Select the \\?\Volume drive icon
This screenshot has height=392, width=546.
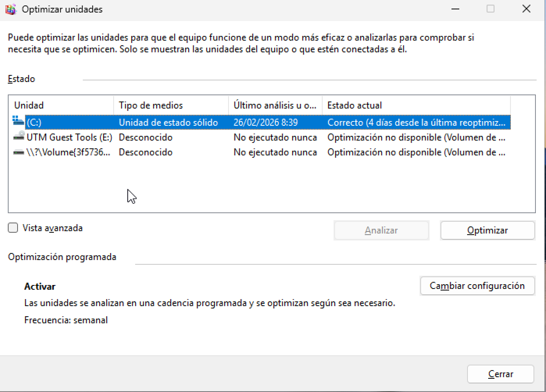tap(19, 152)
